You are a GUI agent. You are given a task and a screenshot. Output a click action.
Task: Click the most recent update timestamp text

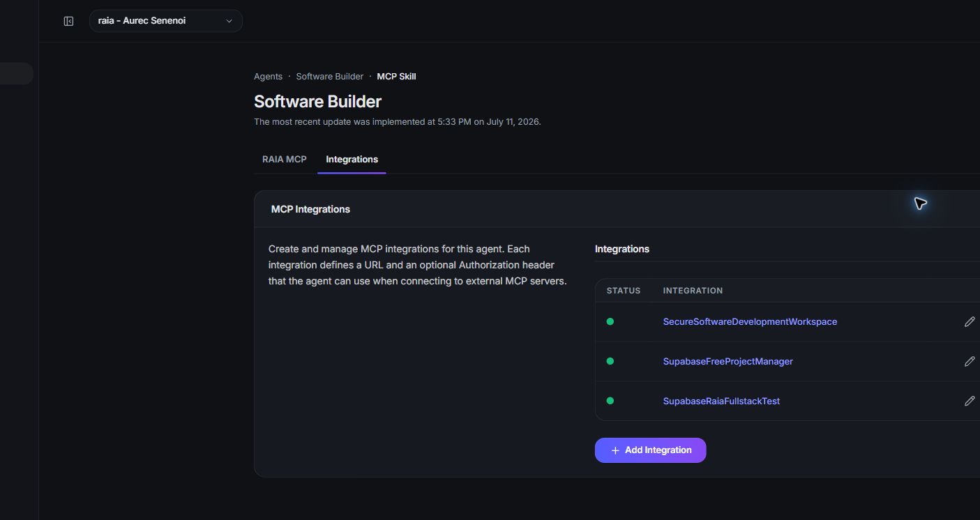coord(398,121)
